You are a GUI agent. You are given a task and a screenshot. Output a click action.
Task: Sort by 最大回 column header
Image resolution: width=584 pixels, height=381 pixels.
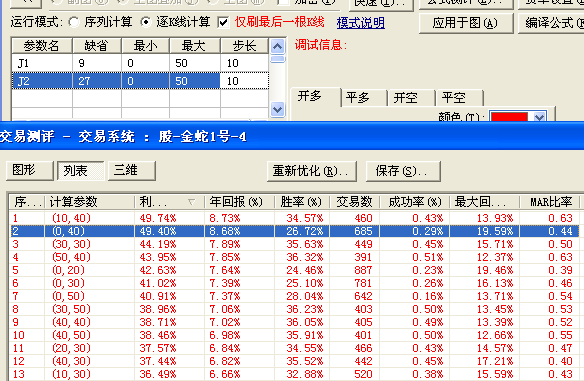point(485,202)
